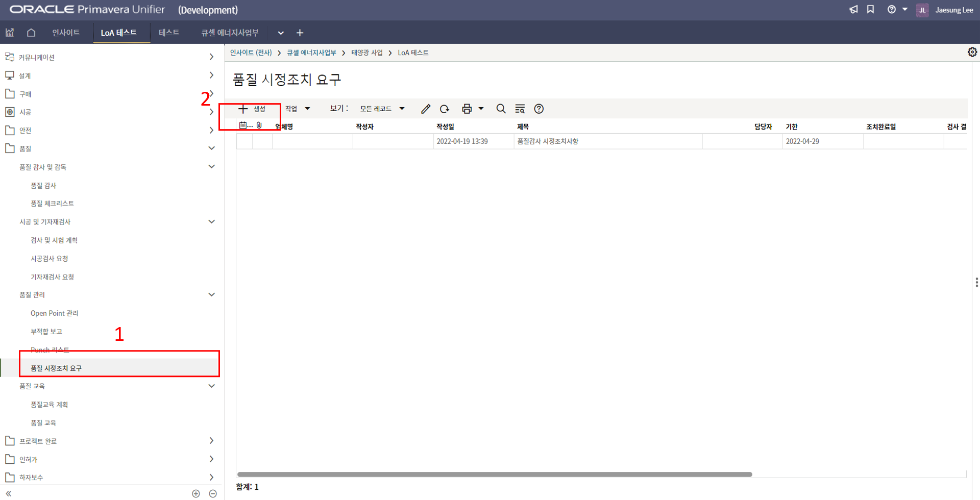Click the announcements megaphone icon

[x=853, y=10]
